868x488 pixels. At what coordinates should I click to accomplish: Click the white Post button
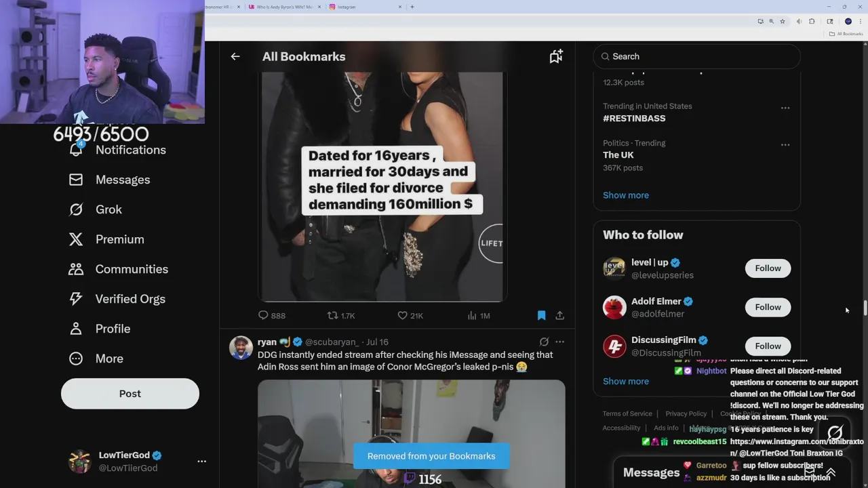(130, 394)
